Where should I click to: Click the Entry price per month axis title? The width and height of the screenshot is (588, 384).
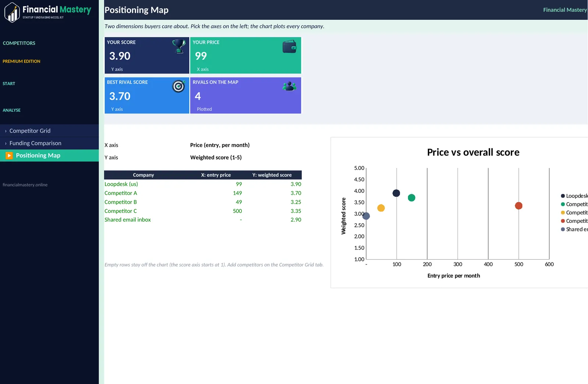(453, 276)
